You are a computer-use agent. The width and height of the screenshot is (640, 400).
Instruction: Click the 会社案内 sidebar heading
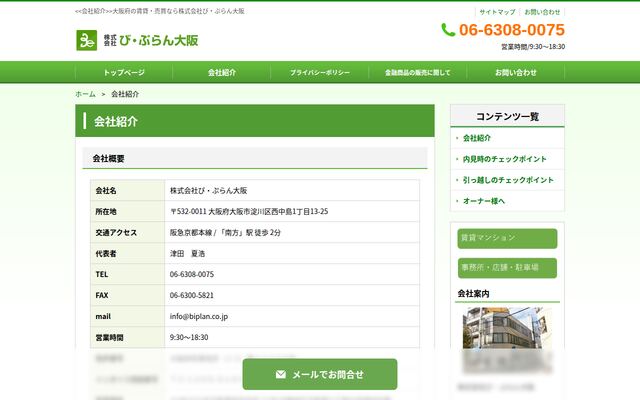[473, 293]
